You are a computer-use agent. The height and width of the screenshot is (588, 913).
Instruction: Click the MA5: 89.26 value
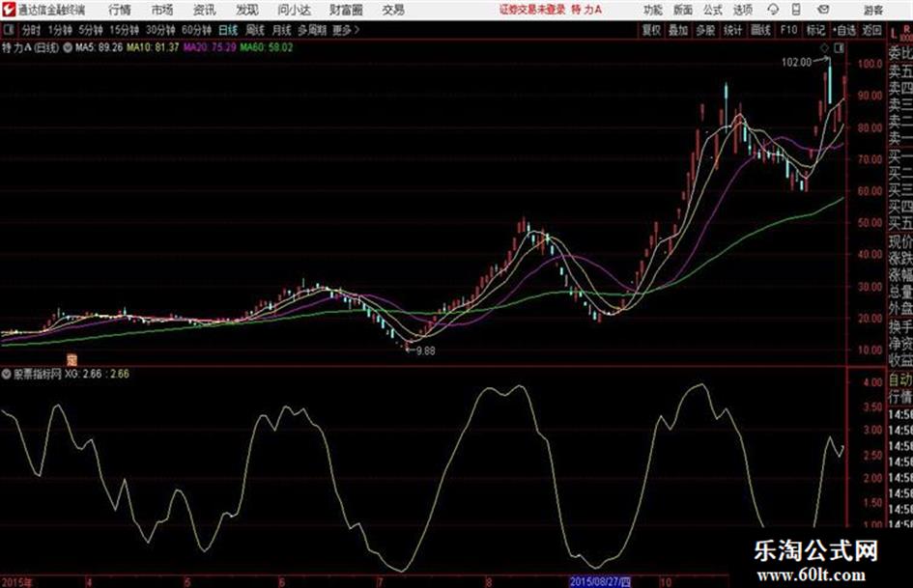tap(99, 47)
